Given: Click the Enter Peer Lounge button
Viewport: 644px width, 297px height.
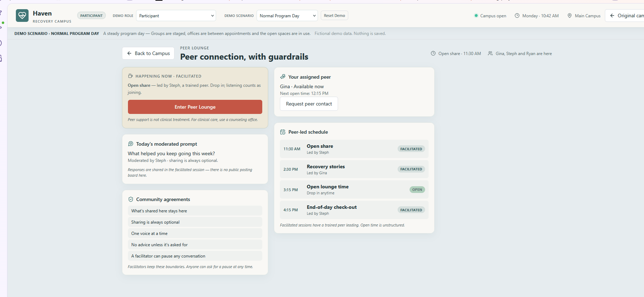Looking at the screenshot, I should [195, 107].
